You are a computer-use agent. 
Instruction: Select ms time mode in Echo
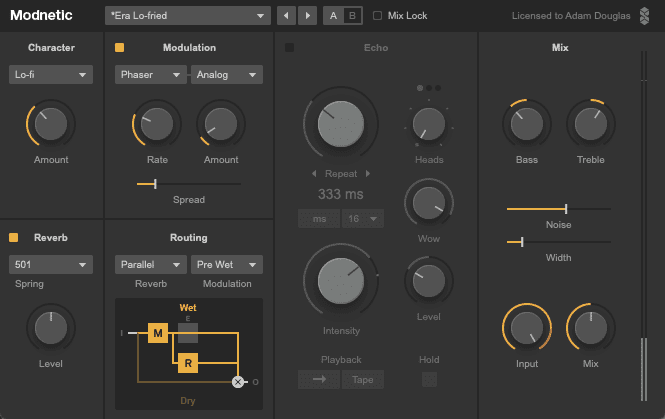tap(319, 218)
